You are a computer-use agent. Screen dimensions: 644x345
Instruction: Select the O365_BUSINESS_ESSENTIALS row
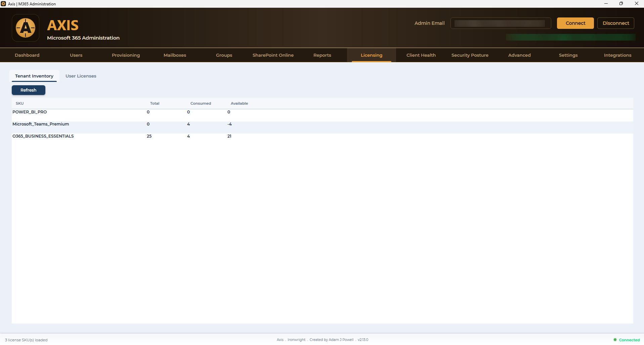tap(323, 136)
